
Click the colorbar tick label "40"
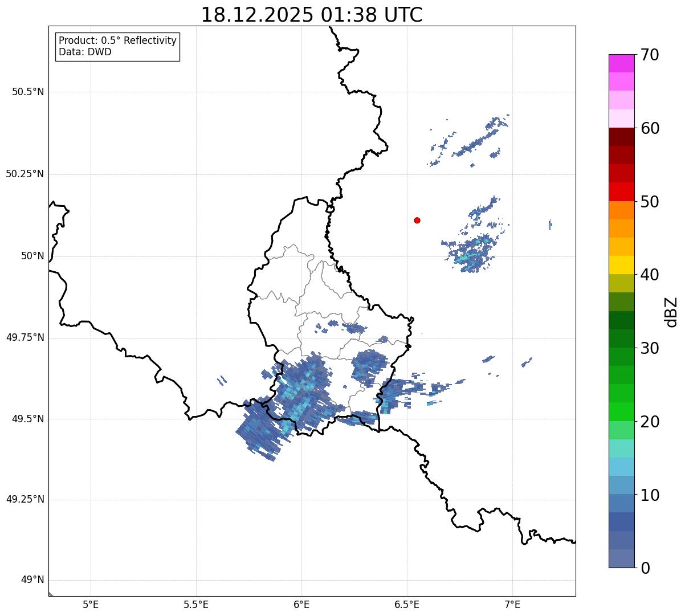650,275
